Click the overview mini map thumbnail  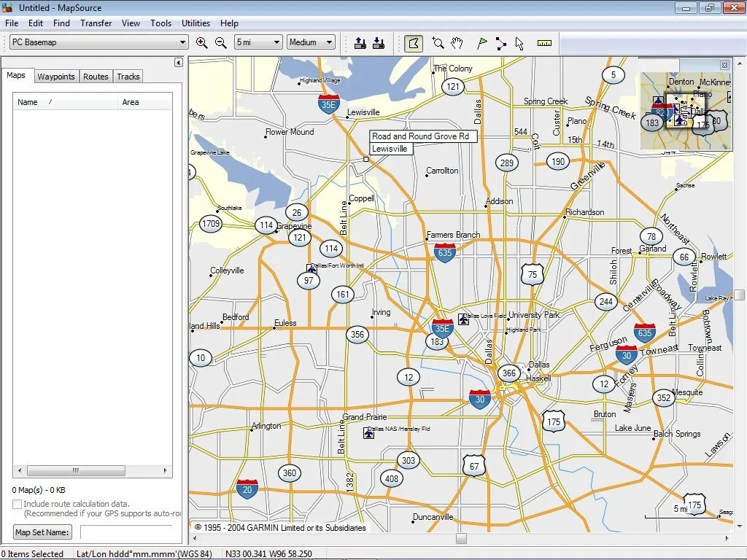pos(686,111)
